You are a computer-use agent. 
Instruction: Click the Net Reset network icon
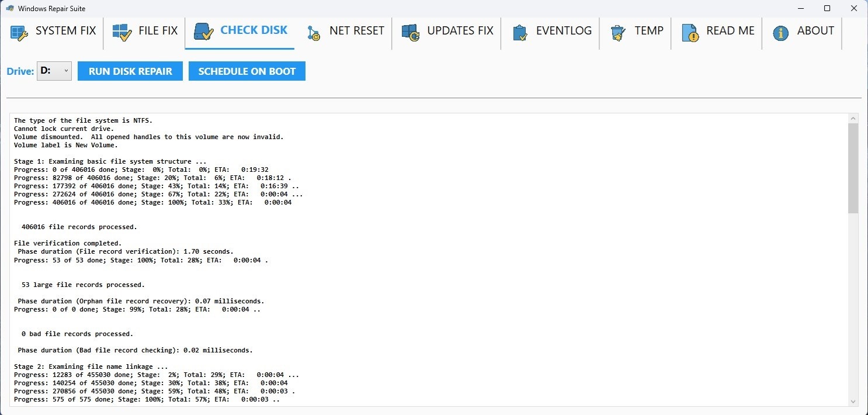313,32
